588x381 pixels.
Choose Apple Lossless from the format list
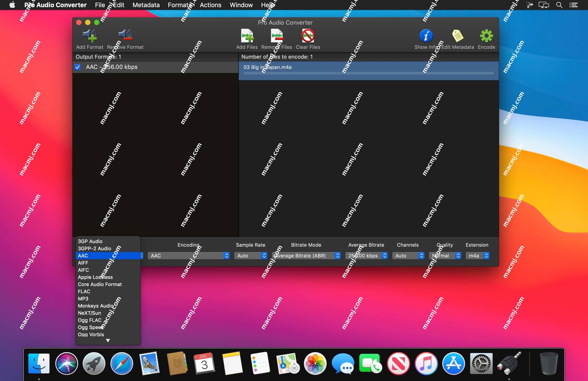(x=108, y=277)
